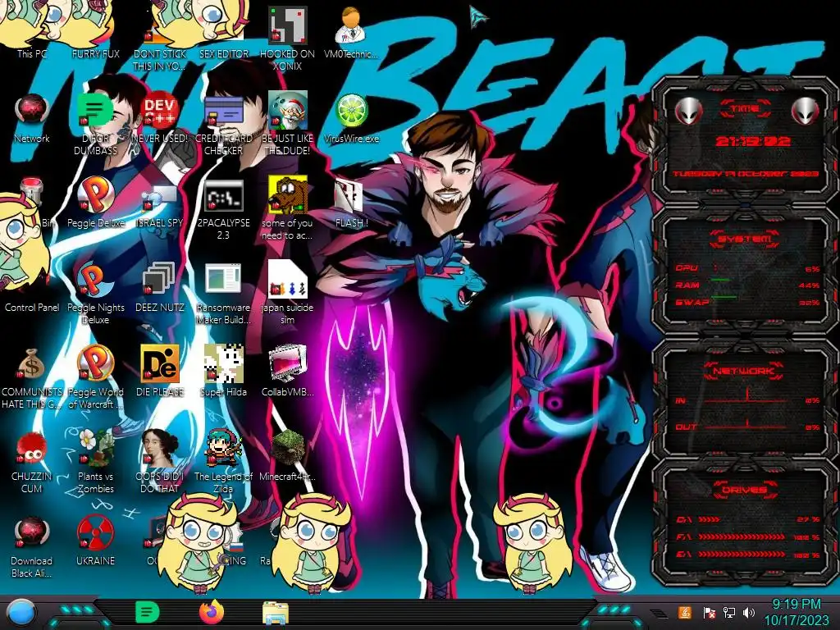Click the RAM 44% meter row
The height and width of the screenshot is (630, 840).
click(748, 285)
